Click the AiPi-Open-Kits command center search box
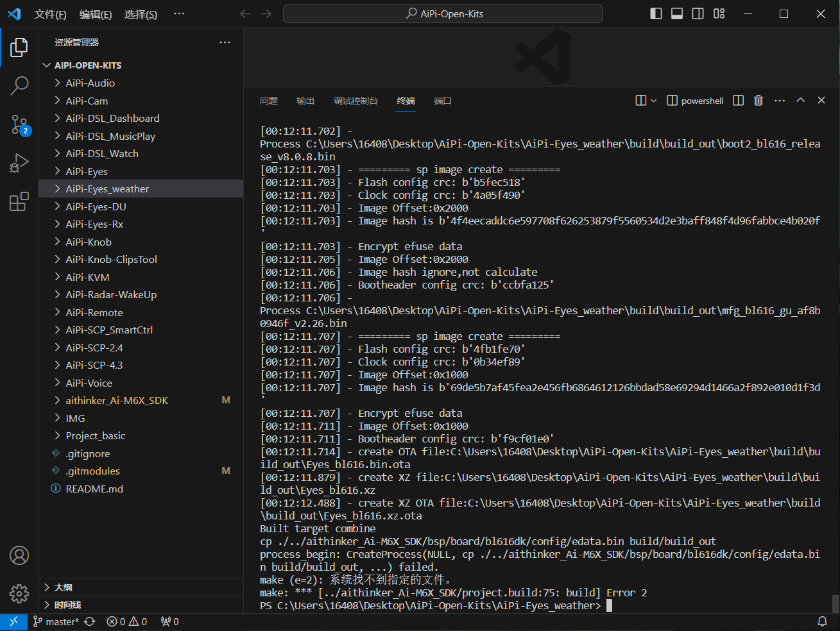Viewport: 840px width, 631px height. coord(443,13)
